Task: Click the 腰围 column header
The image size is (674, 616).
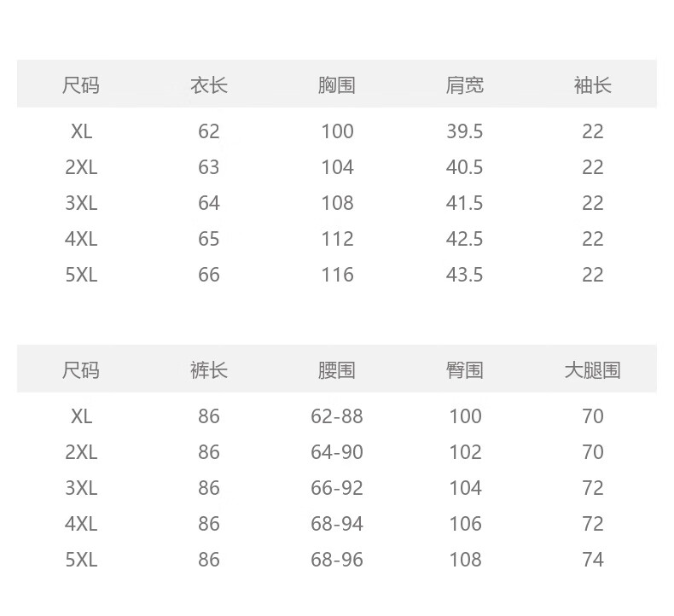Action: pyautogui.click(x=336, y=370)
